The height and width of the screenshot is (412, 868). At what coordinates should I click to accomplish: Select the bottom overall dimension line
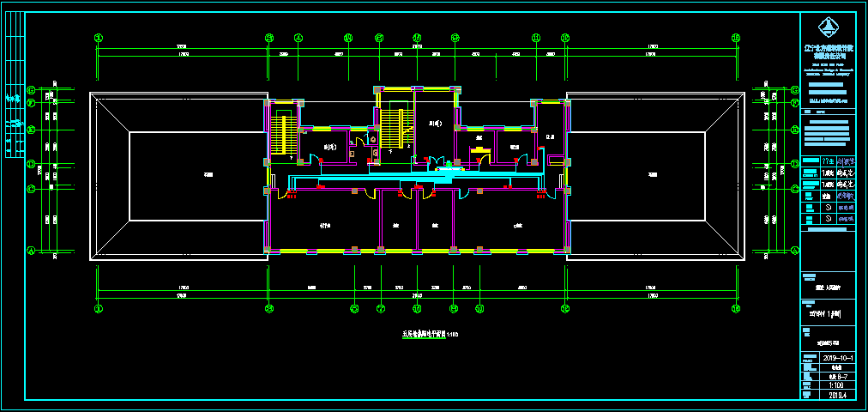[x=417, y=297]
